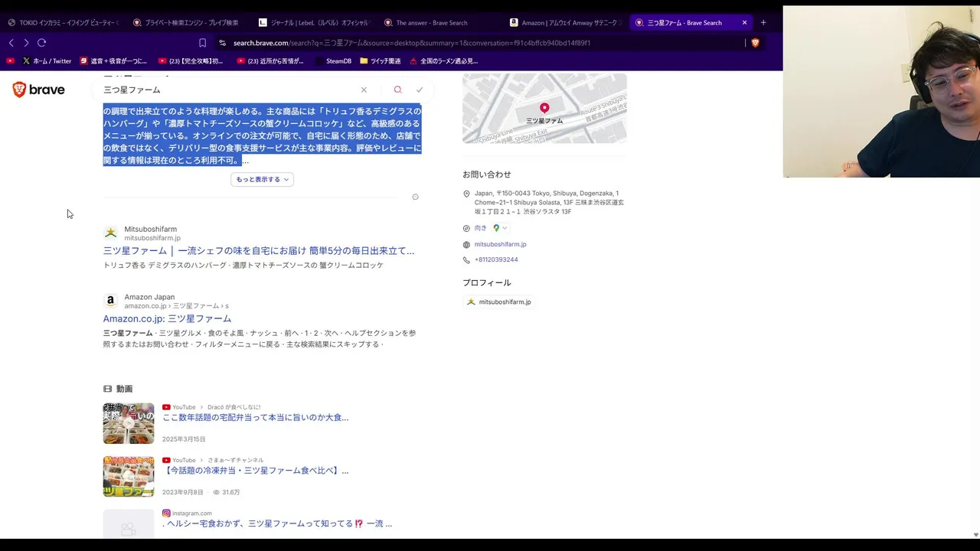Switch to the プライベート検索エンジン tab

click(x=186, y=22)
